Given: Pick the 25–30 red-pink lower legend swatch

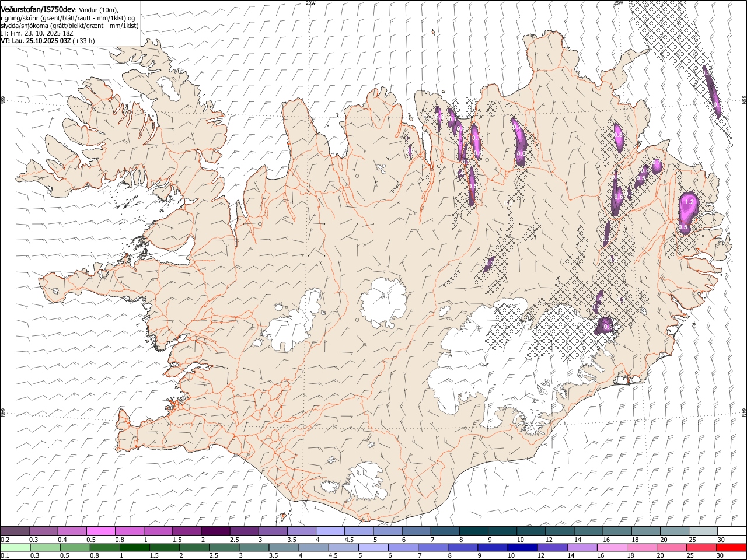Looking at the screenshot, I should click(701, 548).
